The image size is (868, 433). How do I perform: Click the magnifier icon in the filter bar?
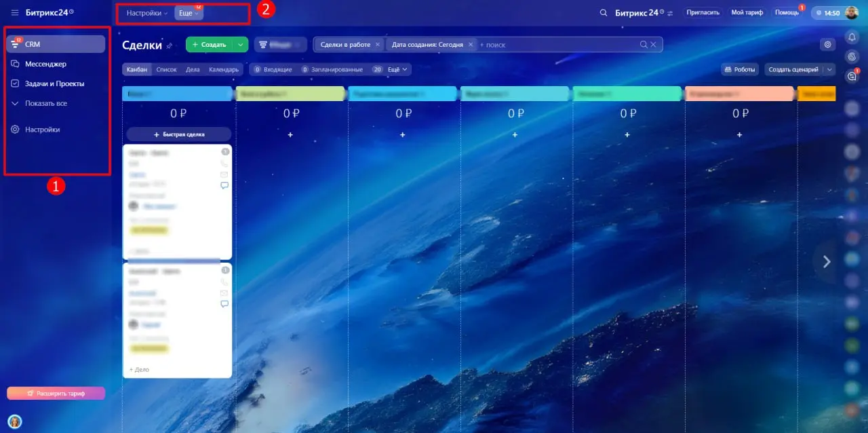click(644, 45)
